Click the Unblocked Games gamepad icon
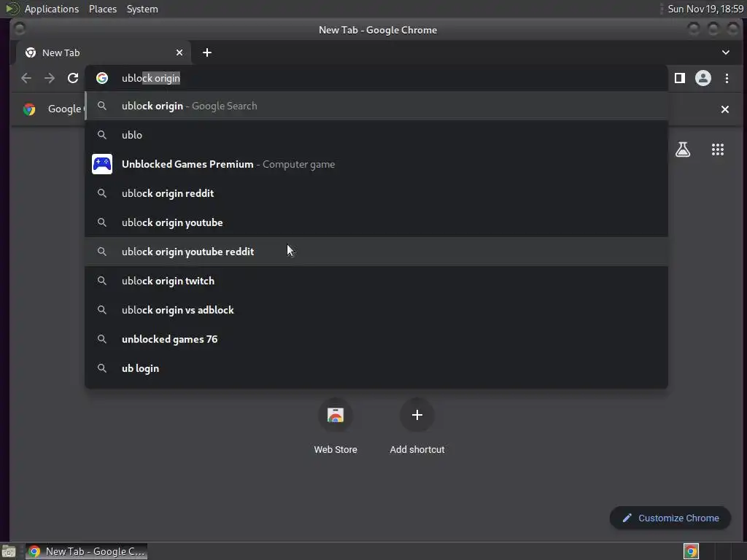Image resolution: width=747 pixels, height=560 pixels. click(102, 164)
